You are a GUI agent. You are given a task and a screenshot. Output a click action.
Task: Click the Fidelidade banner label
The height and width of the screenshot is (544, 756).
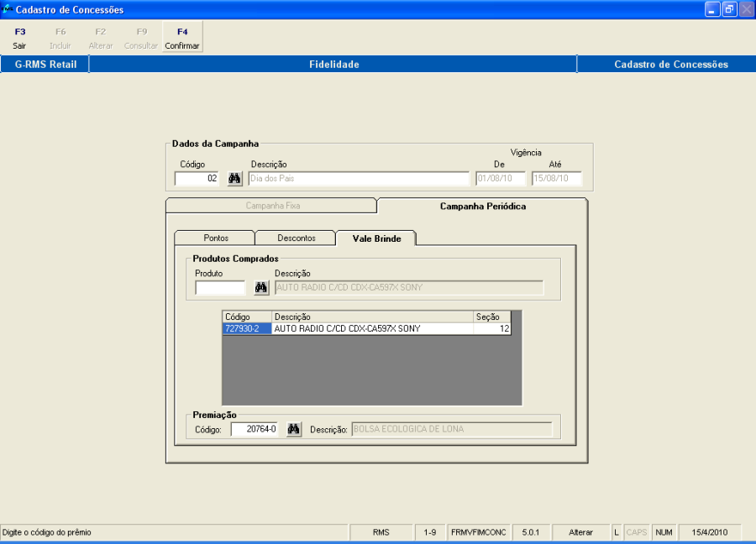333,64
